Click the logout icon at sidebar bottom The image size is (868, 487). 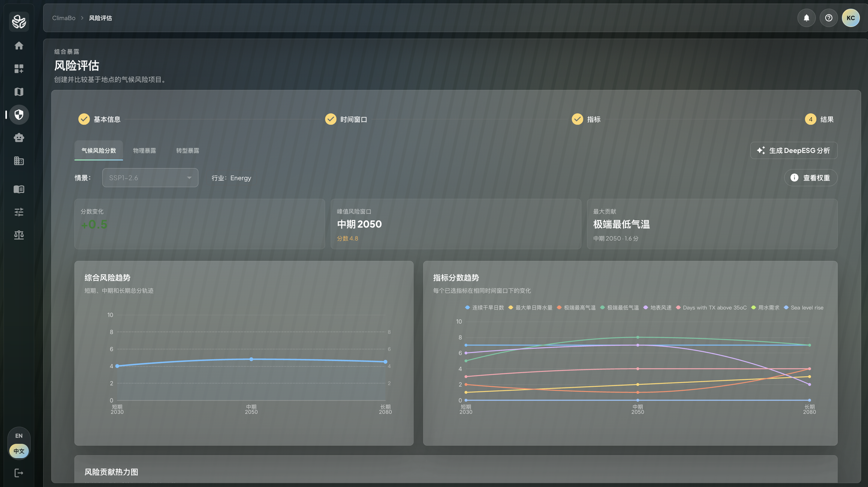coord(19,473)
